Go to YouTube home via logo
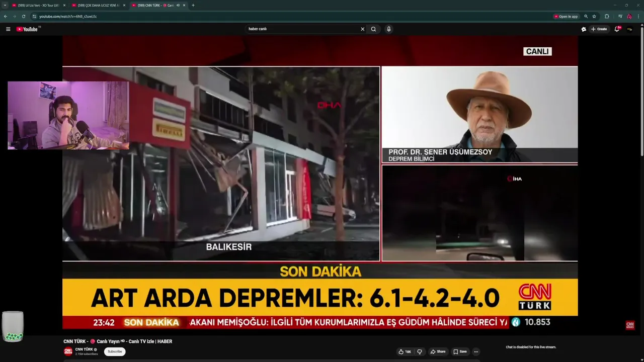The image size is (644, 362). [28, 29]
